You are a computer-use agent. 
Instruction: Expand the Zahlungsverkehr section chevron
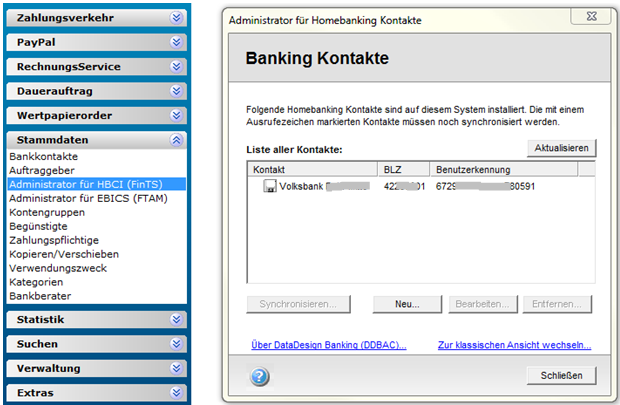pyautogui.click(x=176, y=18)
